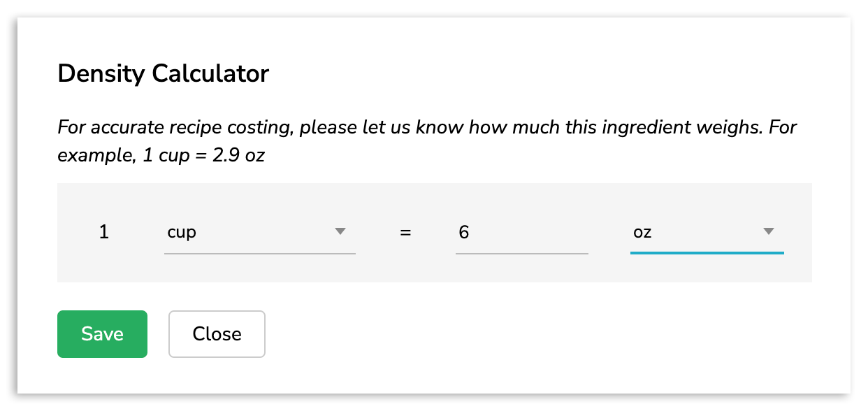
Task: Click the quantity number 1 label
Action: tap(104, 232)
